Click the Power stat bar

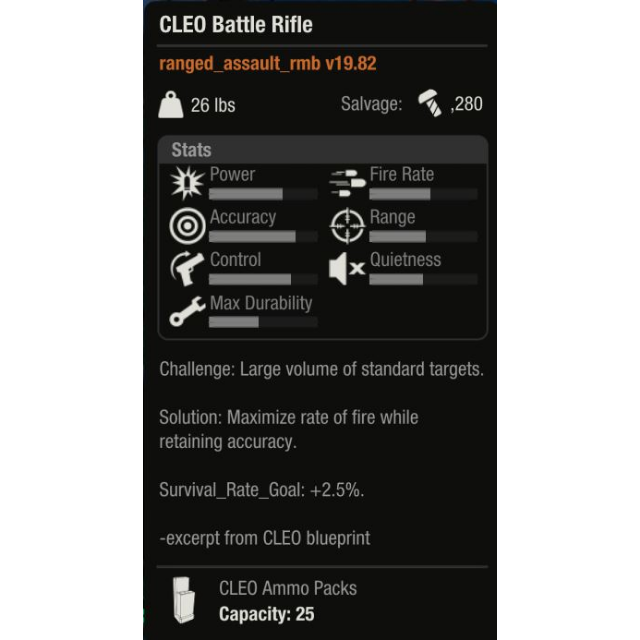click(x=263, y=194)
